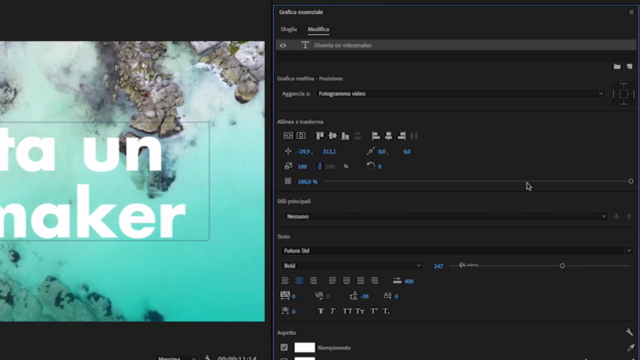Toggle faux bold

320,311
